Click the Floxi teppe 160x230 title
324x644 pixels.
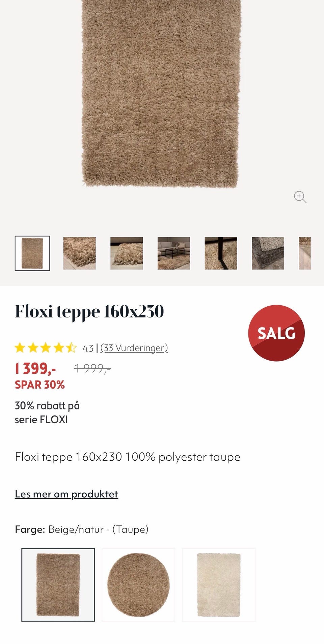point(89,311)
